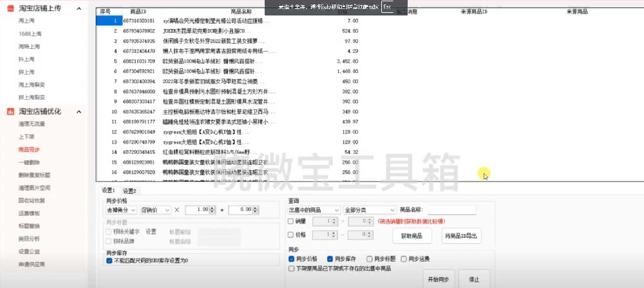Click the 停止 button
644x288 pixels.
coord(475,280)
